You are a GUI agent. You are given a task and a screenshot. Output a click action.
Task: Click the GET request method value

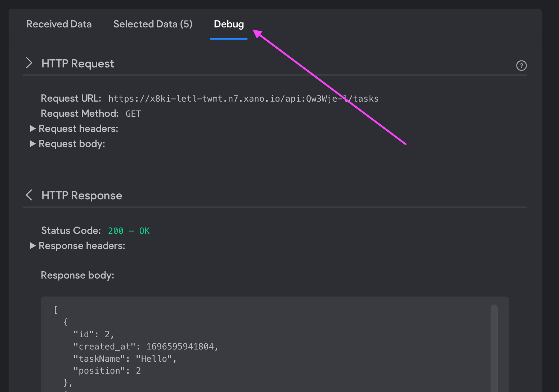(133, 114)
